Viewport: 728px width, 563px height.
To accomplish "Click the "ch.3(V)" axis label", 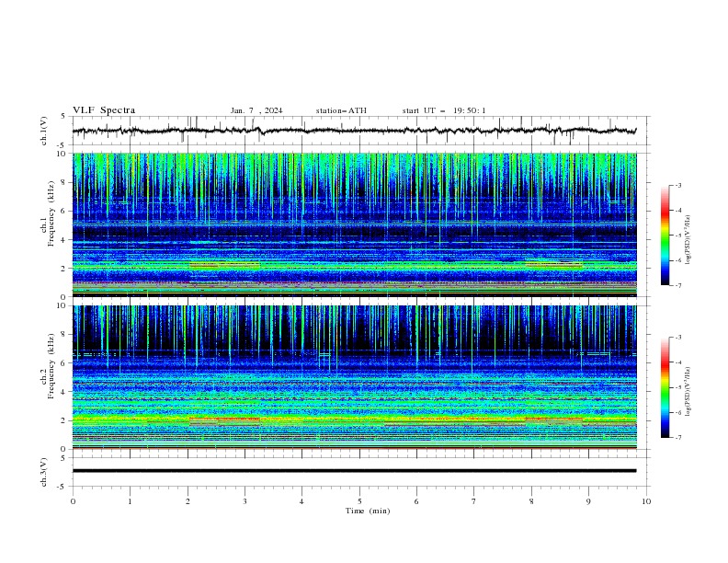I will coord(44,472).
